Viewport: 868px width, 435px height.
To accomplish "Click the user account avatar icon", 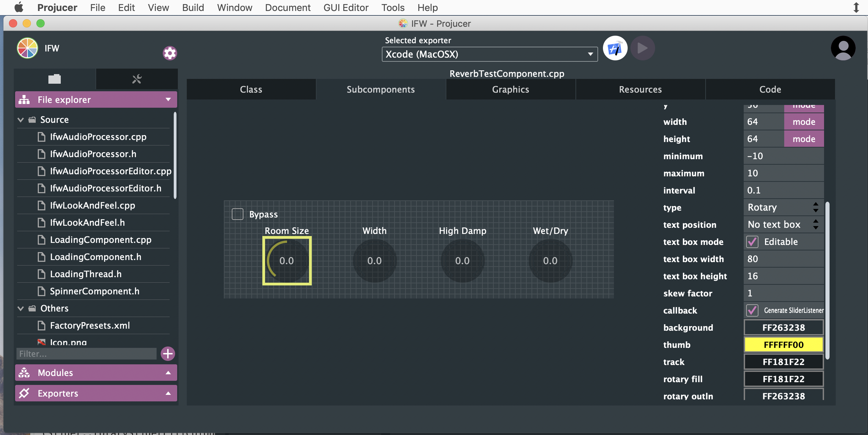I will pos(843,48).
